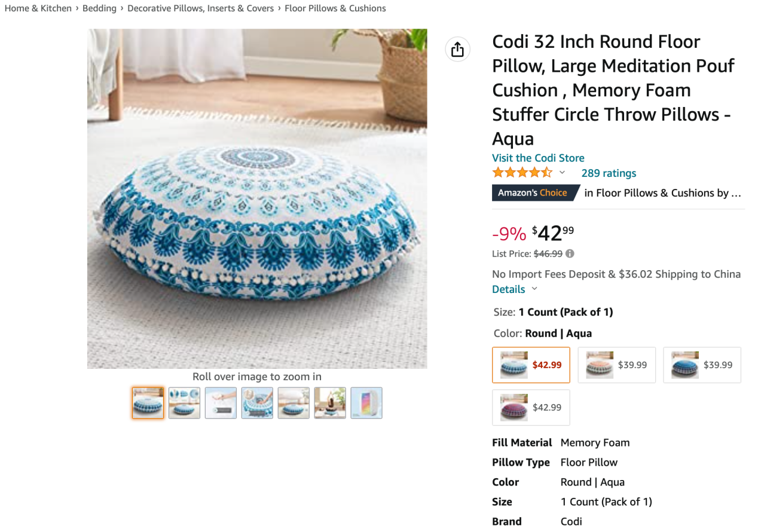
Task: Open the ratings dropdown arrow beside the stars
Action: [562, 173]
